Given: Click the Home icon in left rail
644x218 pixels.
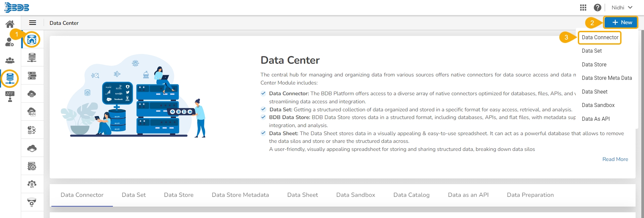Looking at the screenshot, I should [10, 24].
